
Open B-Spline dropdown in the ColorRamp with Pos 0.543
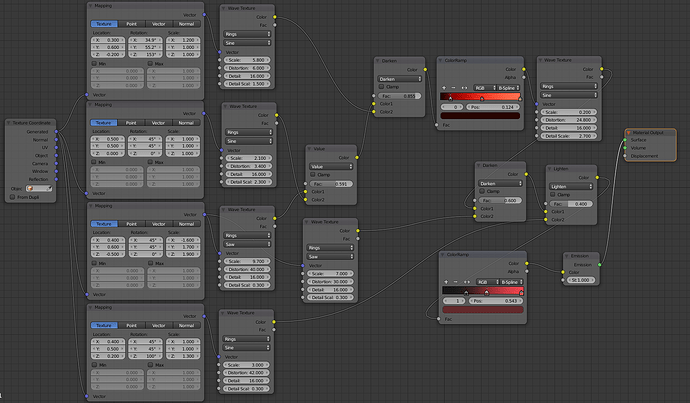click(511, 282)
